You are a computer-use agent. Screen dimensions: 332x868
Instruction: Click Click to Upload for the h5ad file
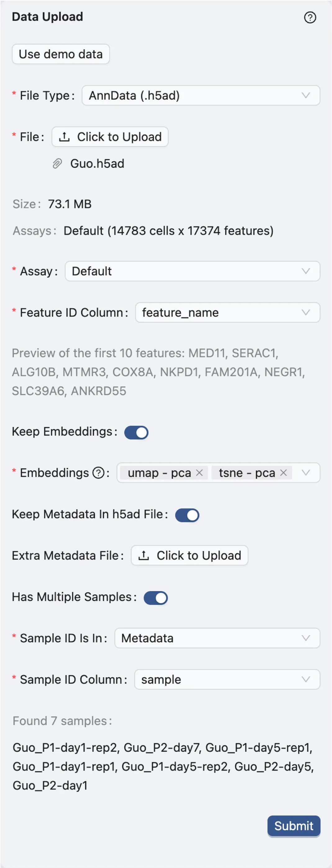pyautogui.click(x=110, y=136)
